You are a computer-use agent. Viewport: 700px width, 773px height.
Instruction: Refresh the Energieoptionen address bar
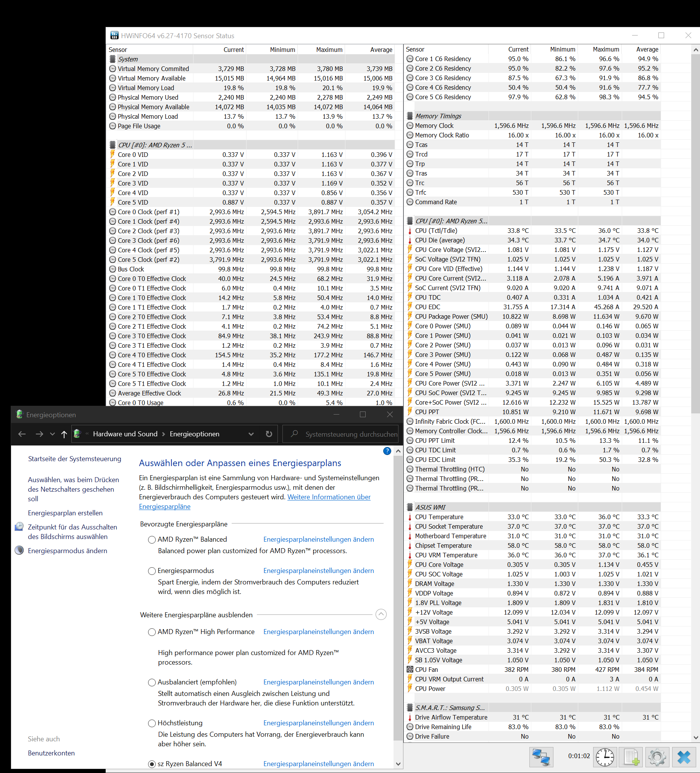[x=269, y=434]
